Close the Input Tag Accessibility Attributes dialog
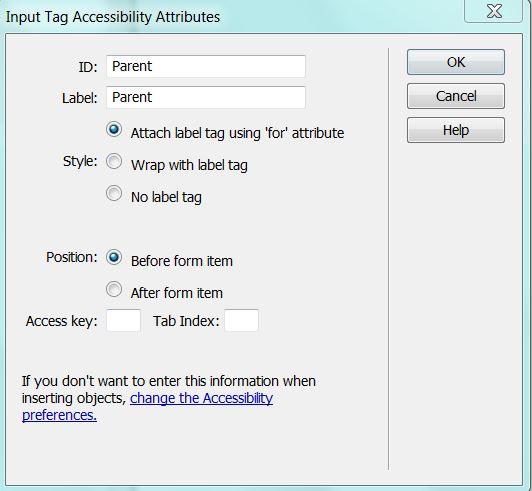Viewport: 532px width, 491px height. tap(494, 11)
